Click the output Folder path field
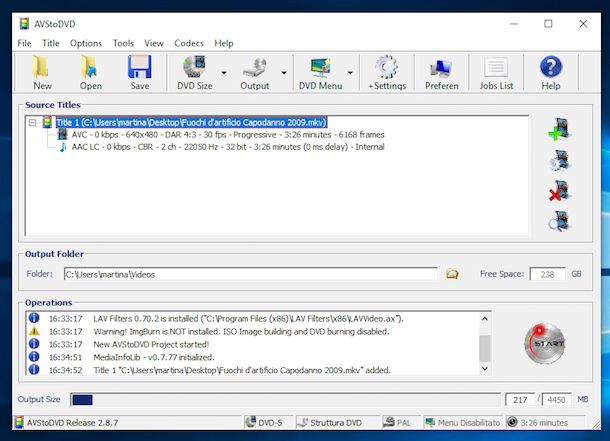The image size is (610, 441). click(250, 274)
